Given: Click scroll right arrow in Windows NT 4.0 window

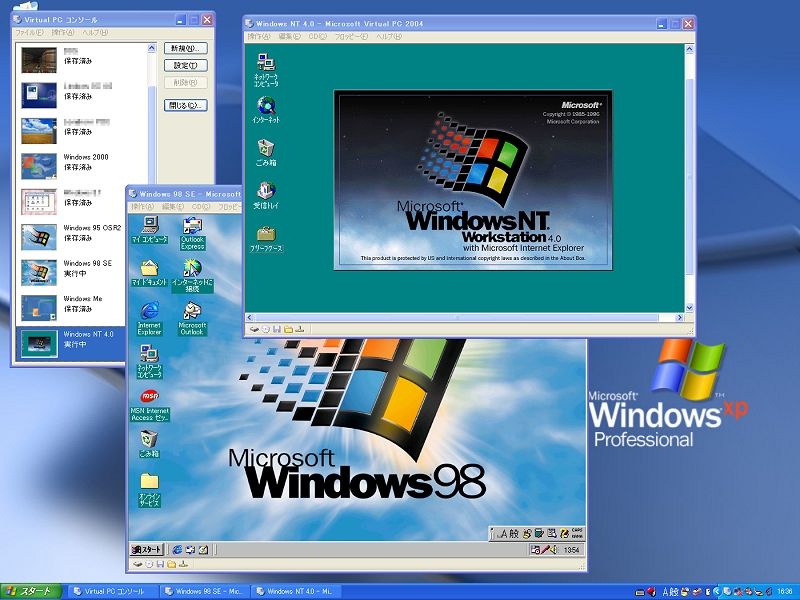Looking at the screenshot, I should point(680,317).
